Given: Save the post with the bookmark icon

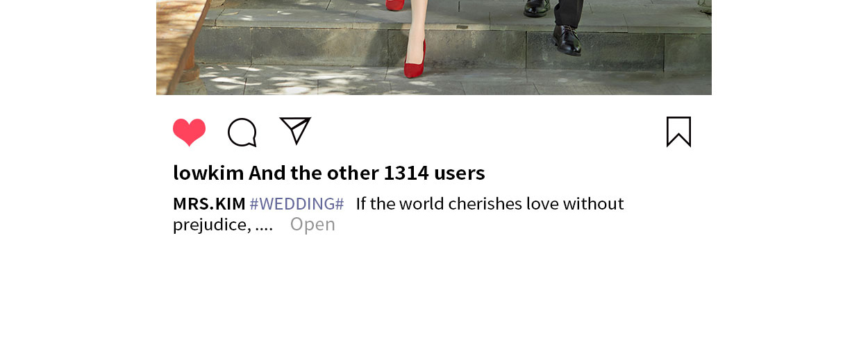Looking at the screenshot, I should coord(678,132).
